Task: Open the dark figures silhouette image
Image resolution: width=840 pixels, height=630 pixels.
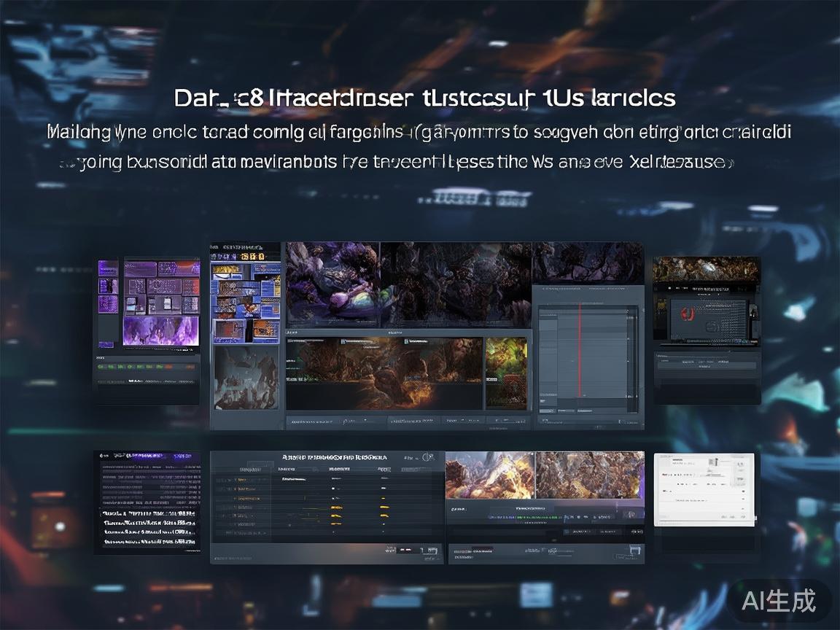Action: point(244,376)
